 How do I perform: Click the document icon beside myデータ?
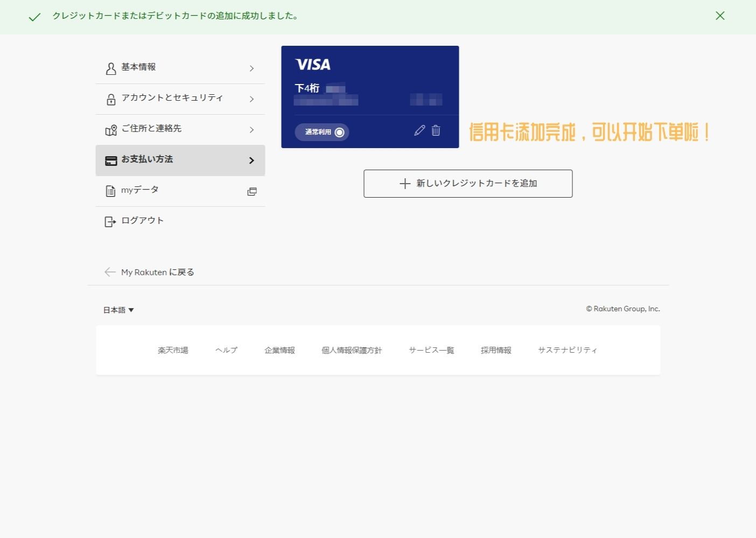(x=111, y=191)
